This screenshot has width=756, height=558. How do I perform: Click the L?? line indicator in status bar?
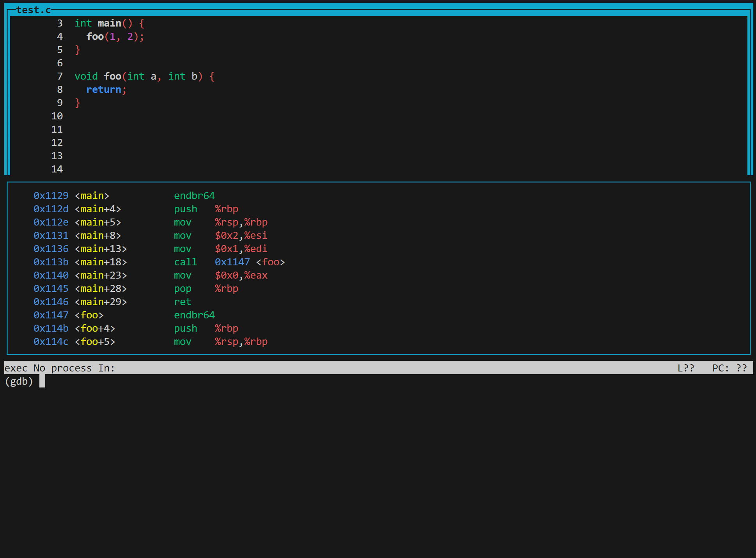pyautogui.click(x=686, y=368)
